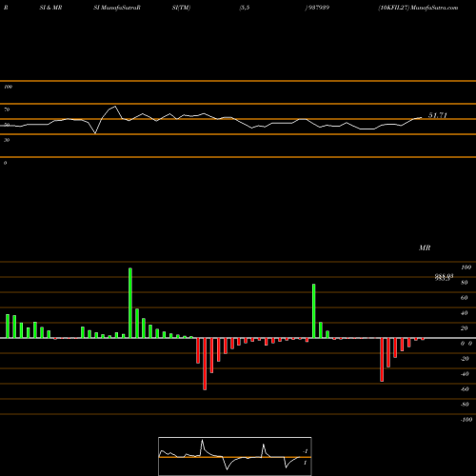Image resolution: width=476 pixels, height=476 pixels.
Task: Click the -80 label on the MR axis
Action: pyautogui.click(x=465, y=405)
